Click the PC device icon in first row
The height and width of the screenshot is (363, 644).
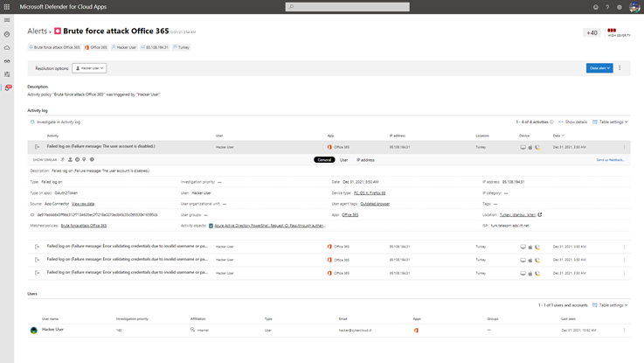click(x=523, y=147)
